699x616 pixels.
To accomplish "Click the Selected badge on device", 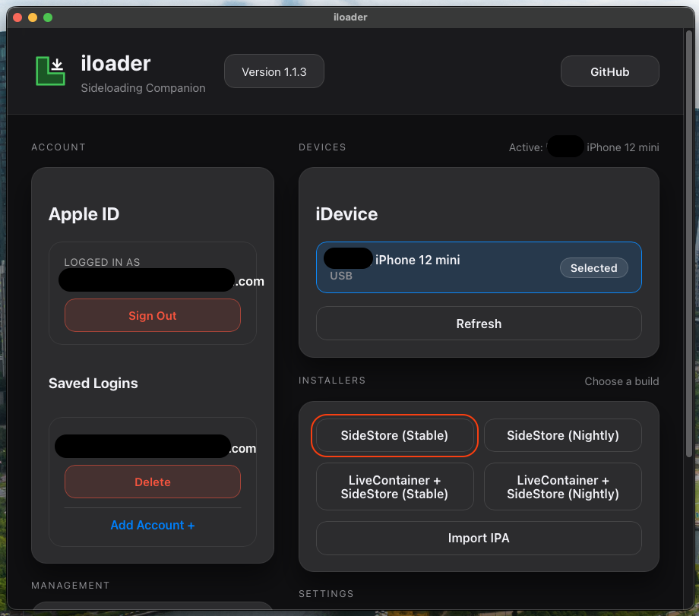I will coord(594,268).
